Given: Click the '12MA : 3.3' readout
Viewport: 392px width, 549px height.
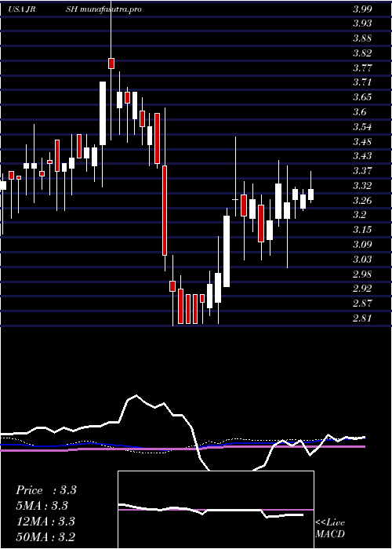Looking at the screenshot, I should coord(45,521).
